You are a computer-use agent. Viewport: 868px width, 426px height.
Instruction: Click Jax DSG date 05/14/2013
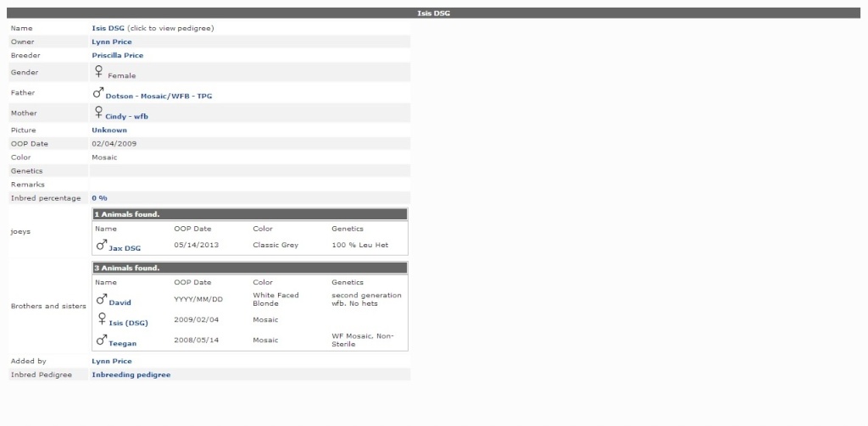(x=197, y=245)
